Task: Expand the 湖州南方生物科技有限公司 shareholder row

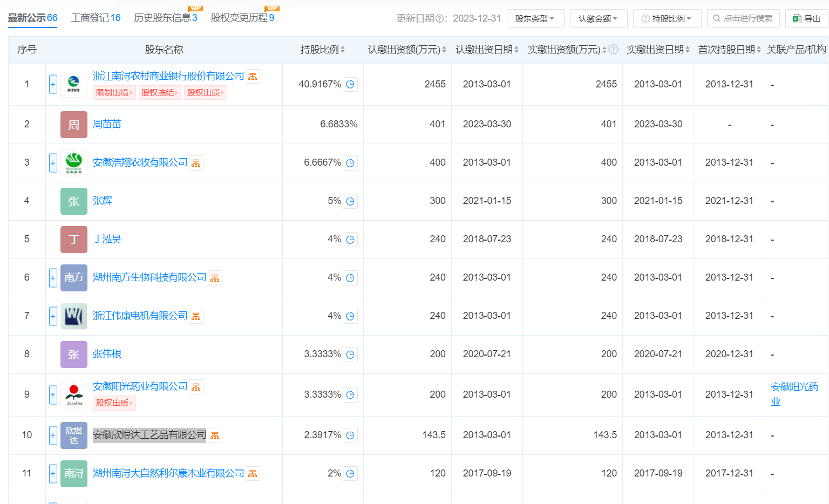Action: point(53,278)
